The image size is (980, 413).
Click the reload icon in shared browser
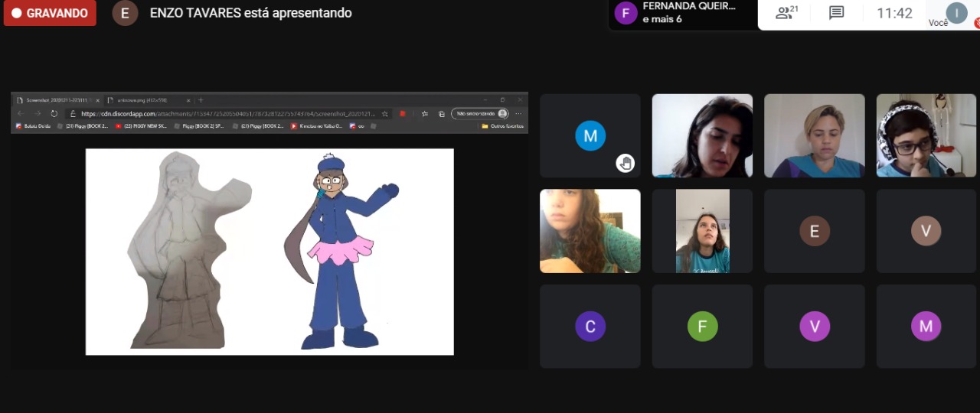click(54, 114)
